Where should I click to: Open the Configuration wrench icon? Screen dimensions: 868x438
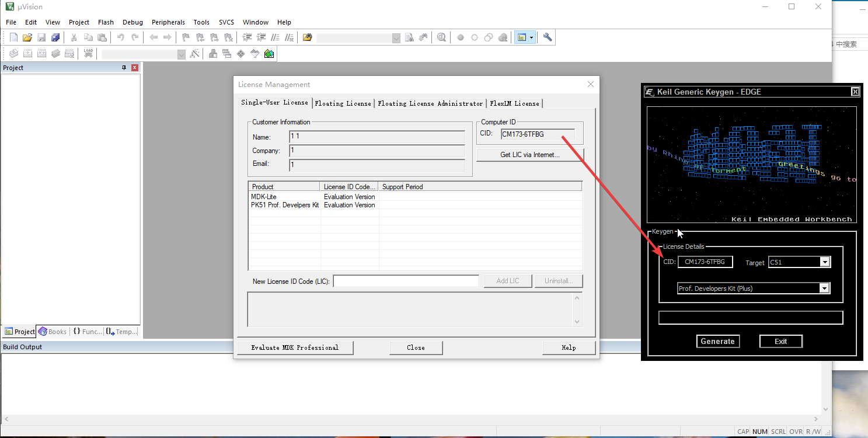[x=548, y=37]
